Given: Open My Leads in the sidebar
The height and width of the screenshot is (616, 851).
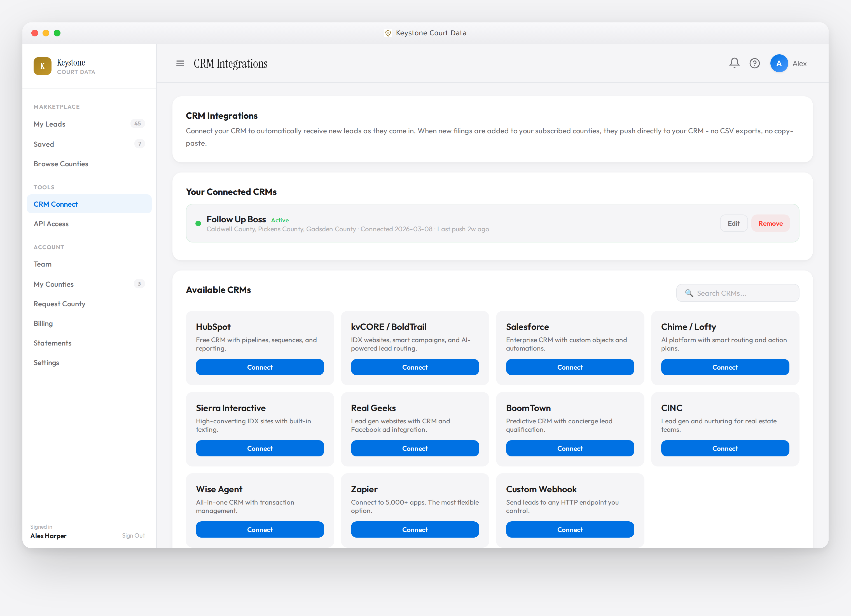Looking at the screenshot, I should (x=89, y=124).
